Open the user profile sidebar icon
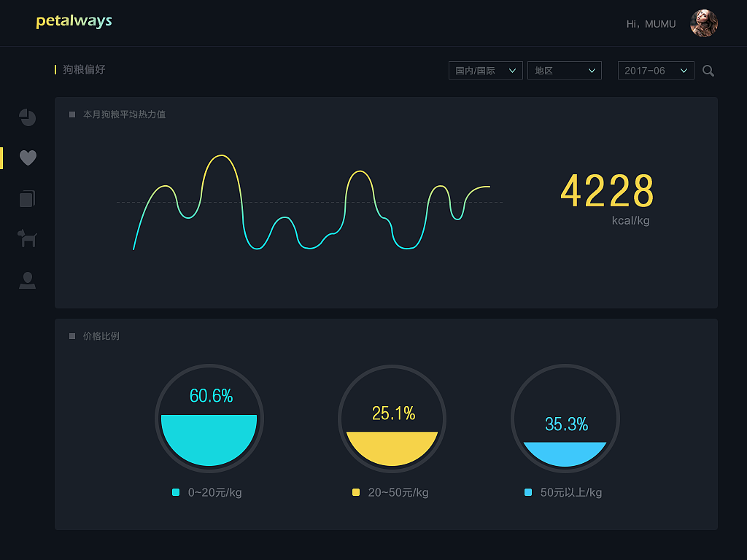 (x=27, y=281)
